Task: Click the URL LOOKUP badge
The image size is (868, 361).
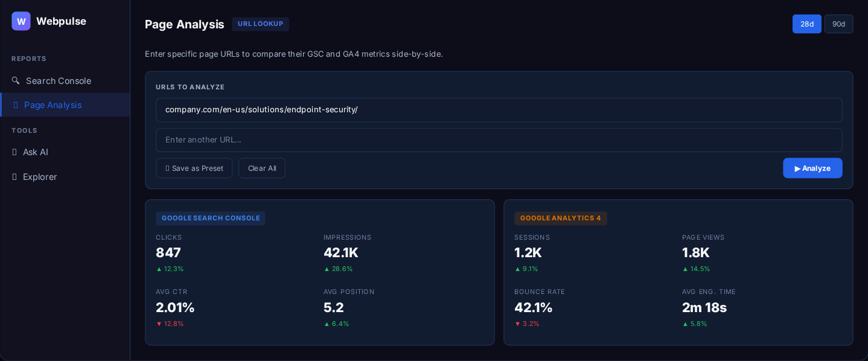Action: (260, 24)
